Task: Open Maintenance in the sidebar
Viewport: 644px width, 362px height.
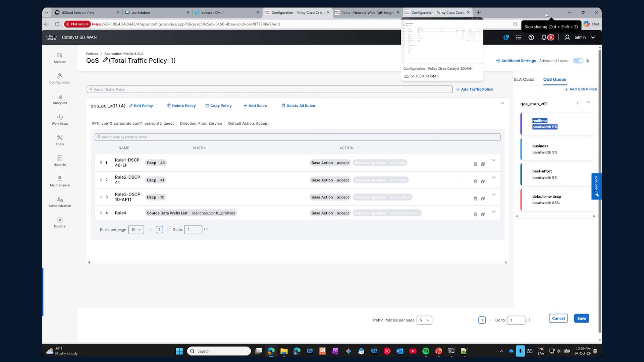Action: pos(60,181)
